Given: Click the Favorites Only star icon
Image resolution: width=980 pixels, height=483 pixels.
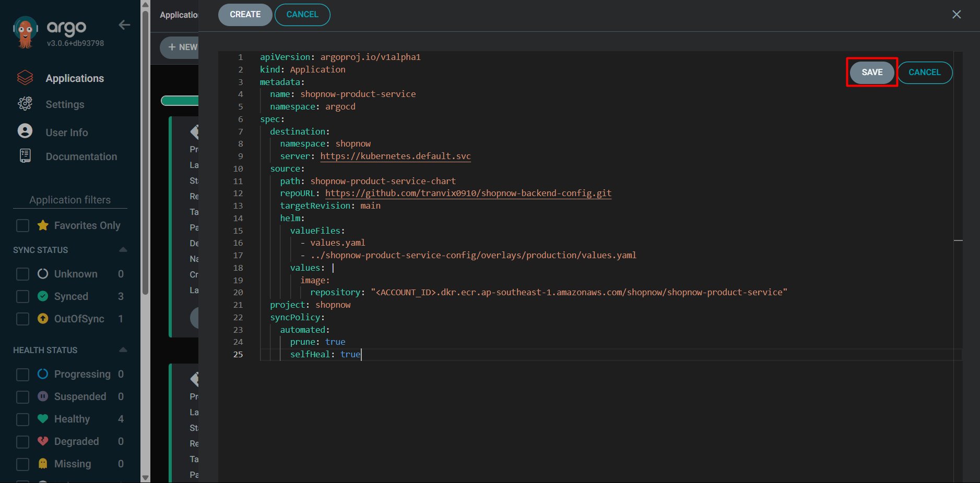Looking at the screenshot, I should (43, 225).
